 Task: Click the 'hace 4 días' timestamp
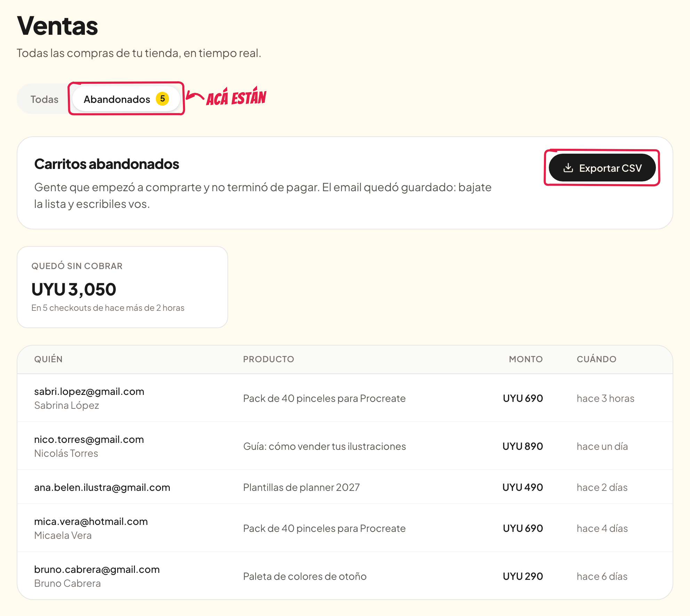(602, 528)
